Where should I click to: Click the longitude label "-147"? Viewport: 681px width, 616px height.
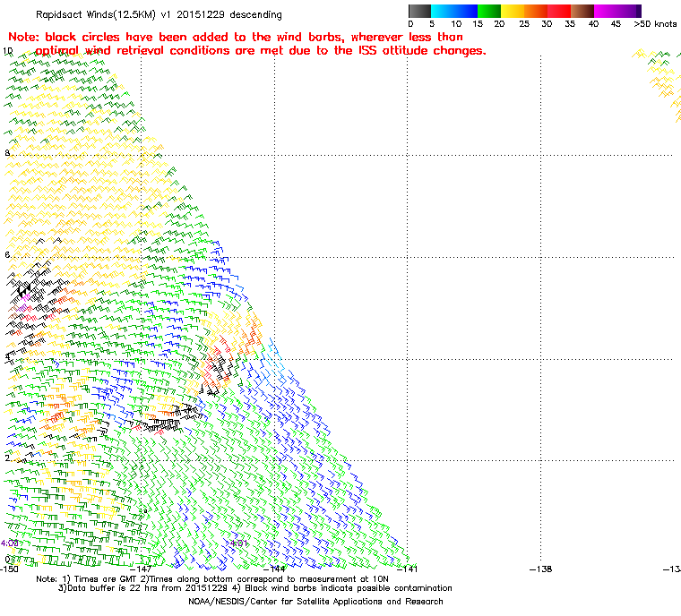tap(141, 569)
